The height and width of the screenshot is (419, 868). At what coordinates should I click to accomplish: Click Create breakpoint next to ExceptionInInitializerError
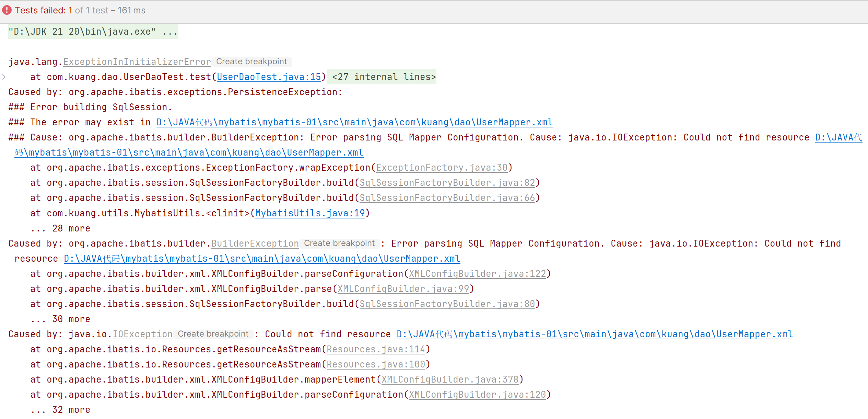[251, 61]
